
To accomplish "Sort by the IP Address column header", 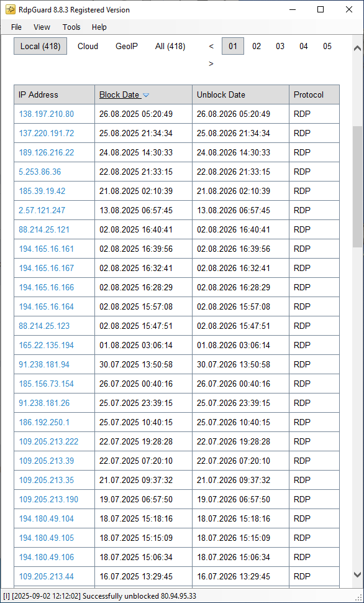I will point(39,94).
